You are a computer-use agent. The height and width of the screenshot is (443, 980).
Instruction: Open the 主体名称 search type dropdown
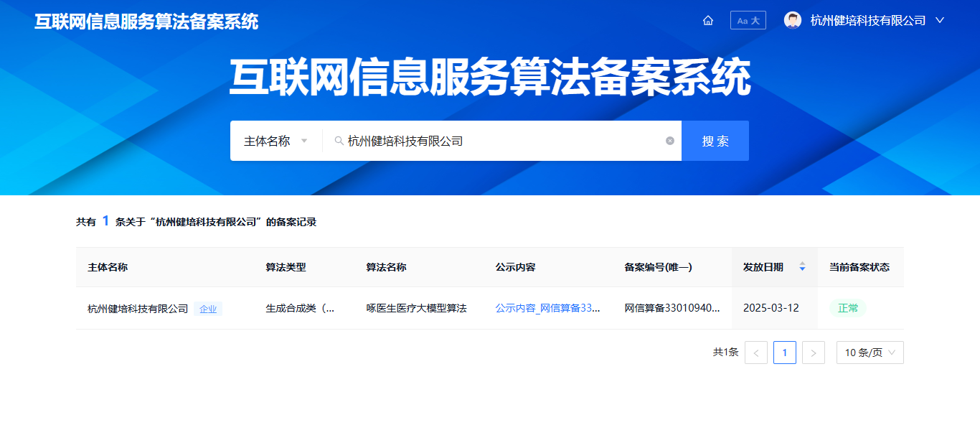(275, 141)
